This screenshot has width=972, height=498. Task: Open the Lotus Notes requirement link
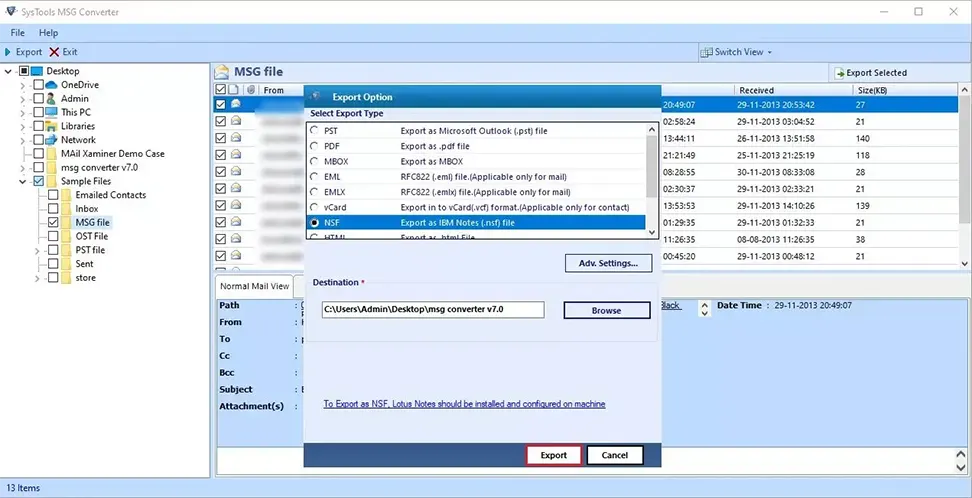(x=464, y=404)
